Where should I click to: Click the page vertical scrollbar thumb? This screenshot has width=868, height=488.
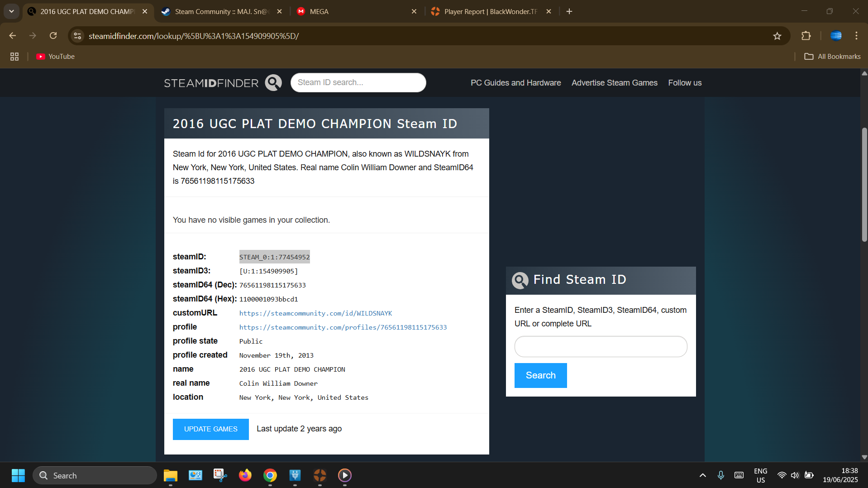864,185
